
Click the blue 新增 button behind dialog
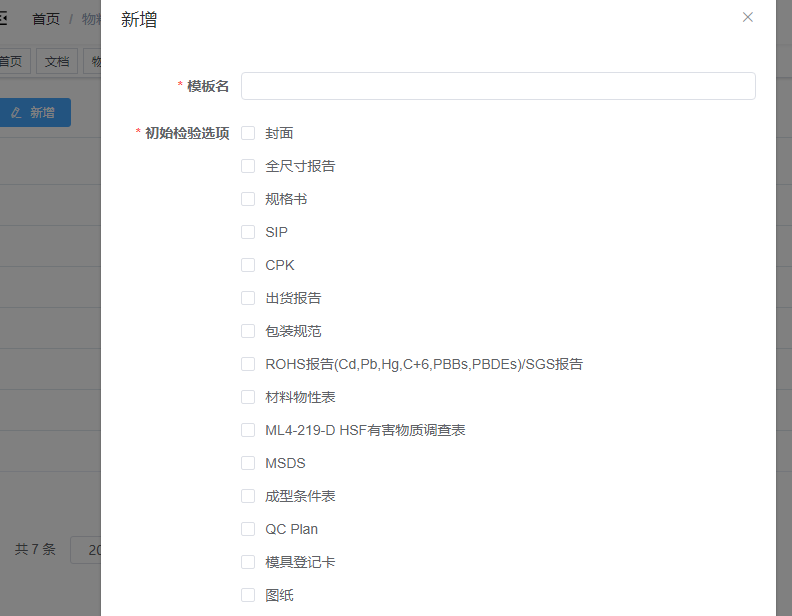tap(34, 113)
